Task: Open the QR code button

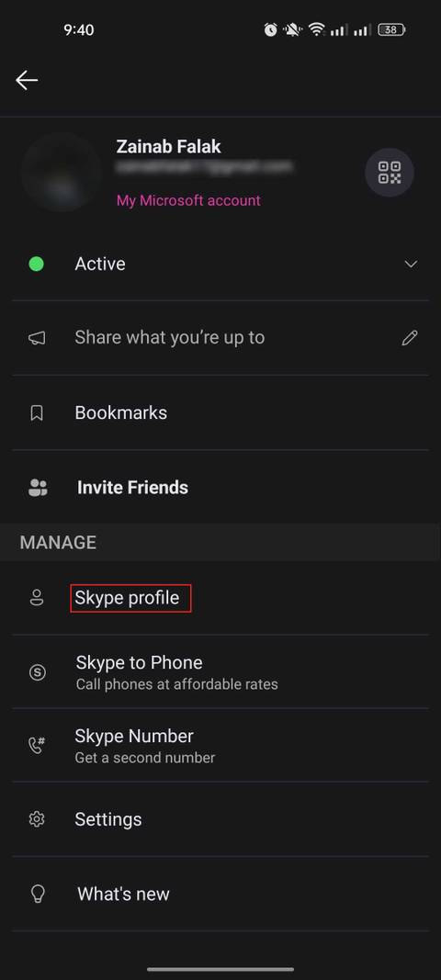Action: click(389, 173)
